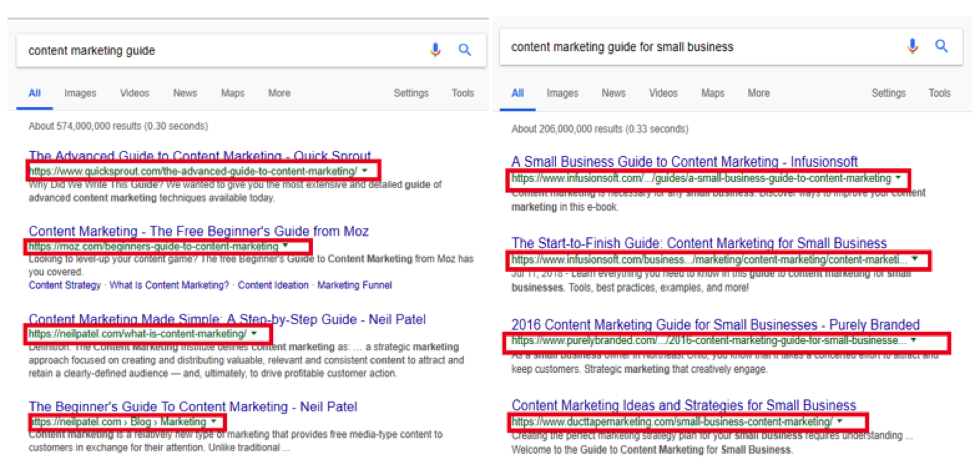Click microphone icon in left search box
This screenshot has height=469, width=975.
pos(435,50)
